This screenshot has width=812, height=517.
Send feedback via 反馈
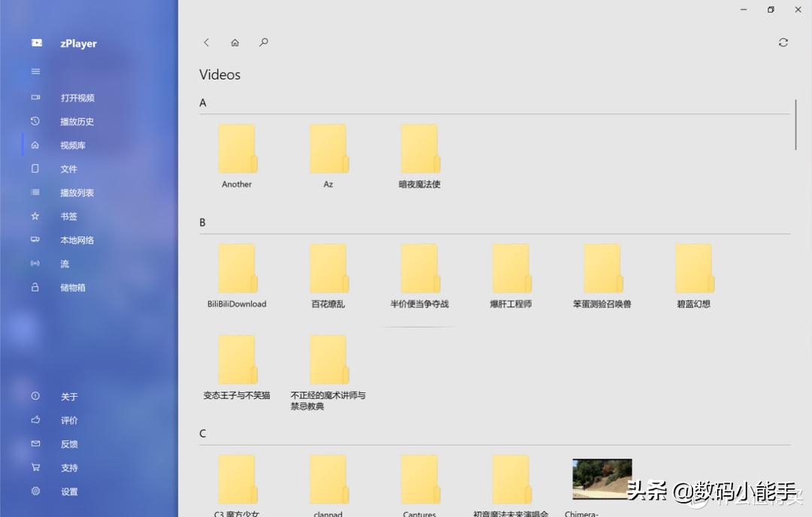(x=68, y=443)
